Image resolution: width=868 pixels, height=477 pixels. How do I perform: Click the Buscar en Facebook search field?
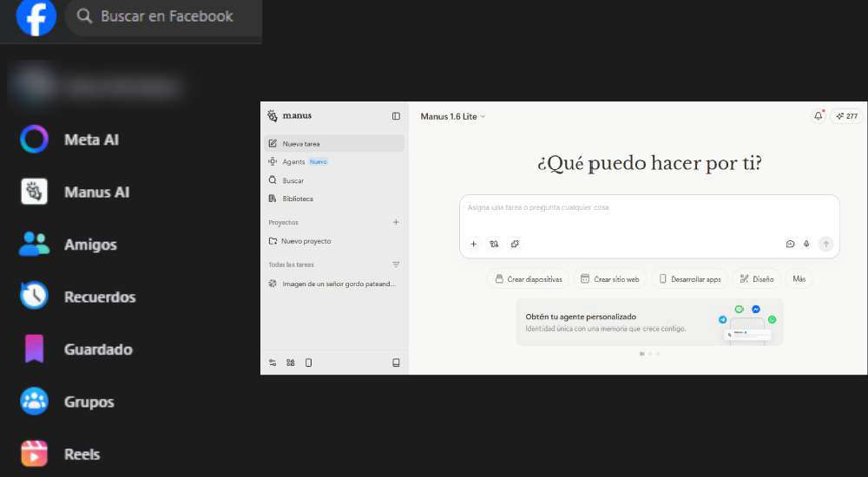(165, 16)
